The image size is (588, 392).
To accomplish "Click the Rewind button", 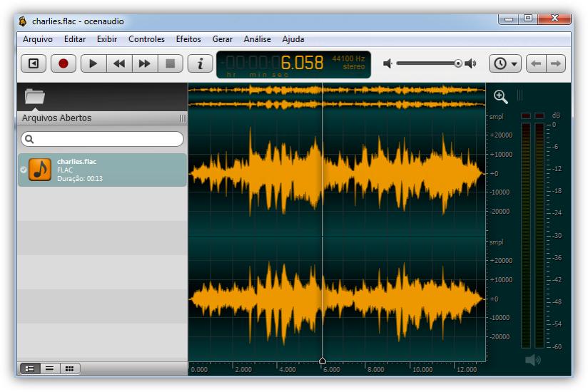I will pos(119,63).
